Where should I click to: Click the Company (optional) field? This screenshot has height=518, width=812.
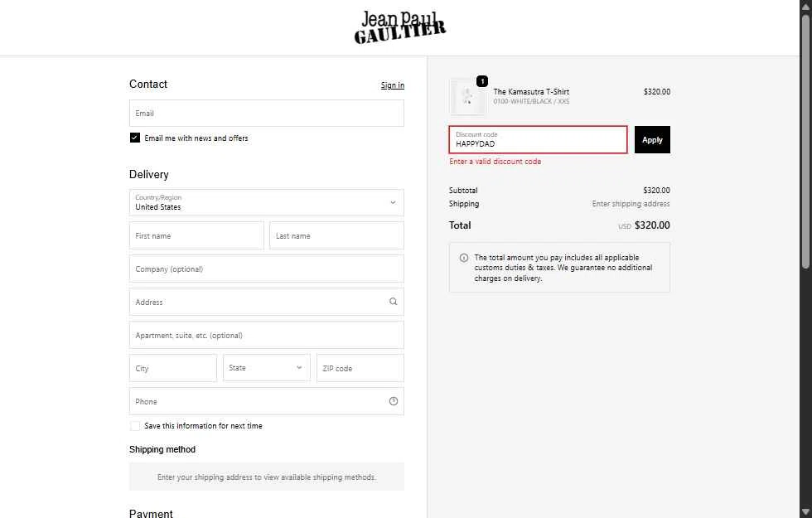pyautogui.click(x=266, y=269)
